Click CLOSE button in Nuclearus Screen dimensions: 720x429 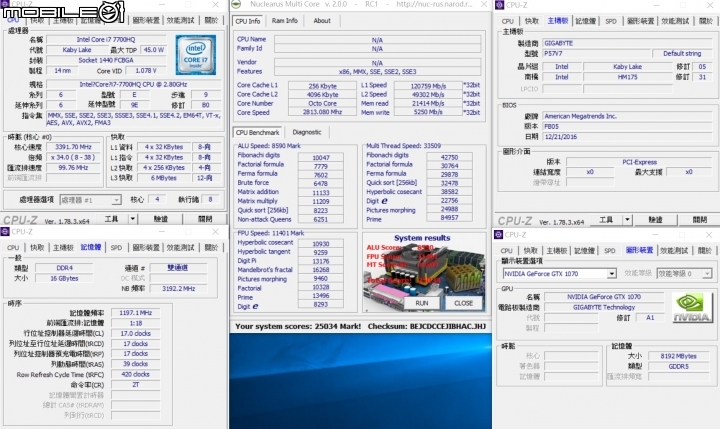coord(463,303)
